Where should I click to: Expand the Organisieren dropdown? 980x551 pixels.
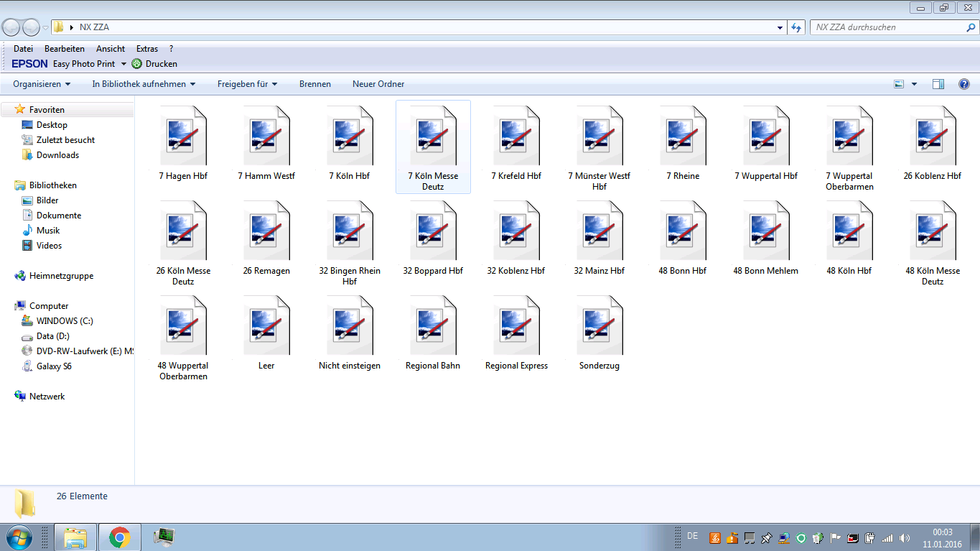42,84
